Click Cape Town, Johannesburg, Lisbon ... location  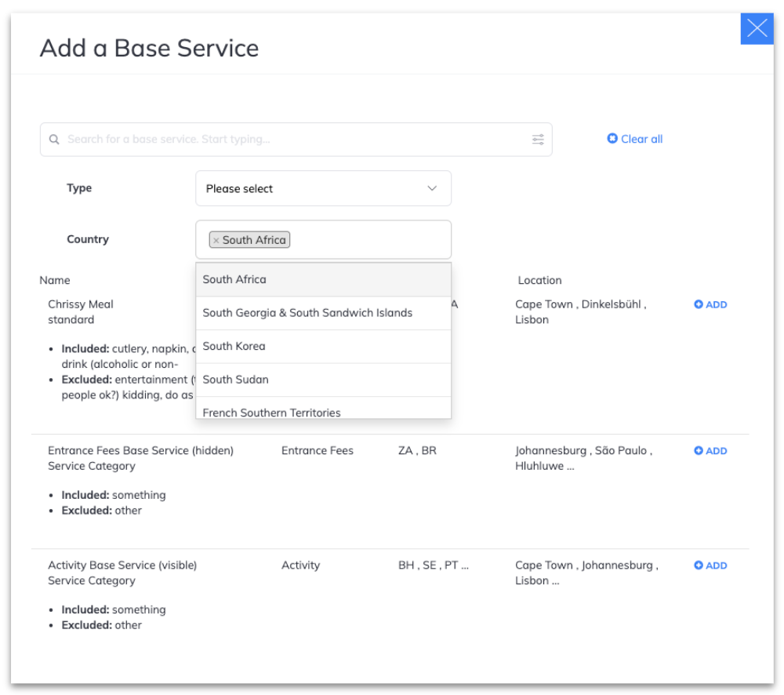click(586, 573)
